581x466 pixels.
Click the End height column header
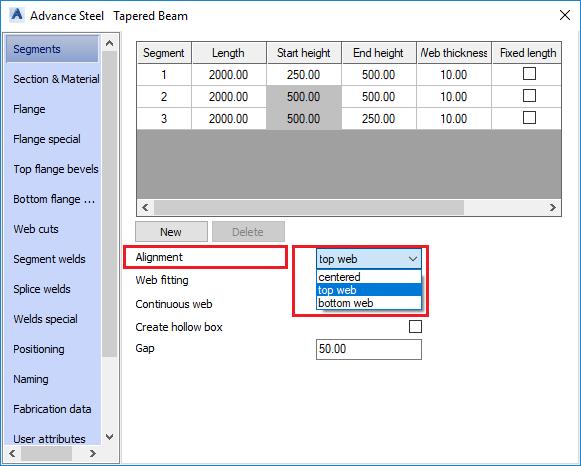[379, 53]
